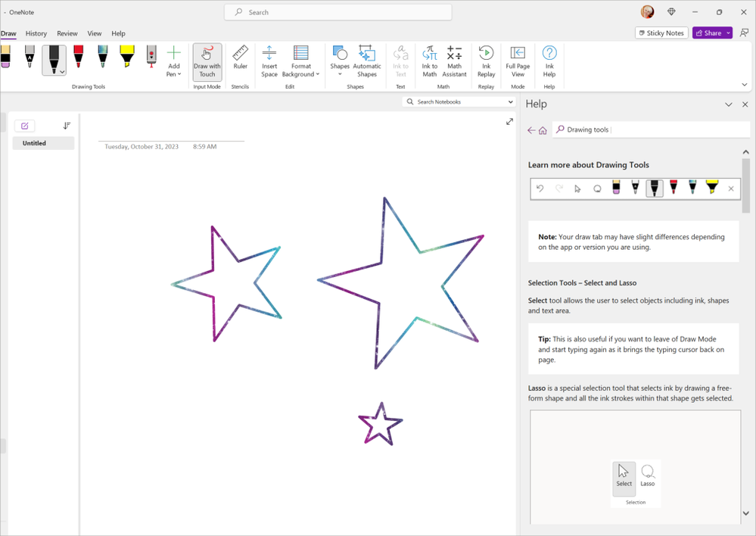Open the Share dropdown arrow
The image size is (756, 536).
point(729,33)
